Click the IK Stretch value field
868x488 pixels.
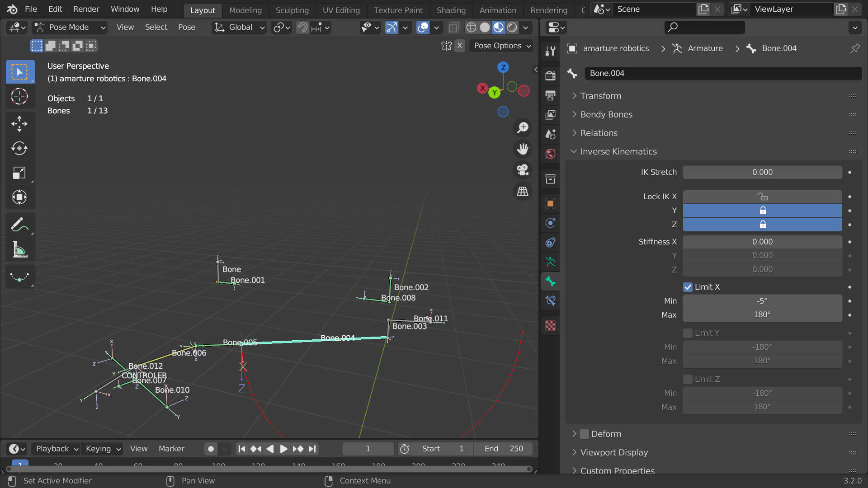coord(762,172)
